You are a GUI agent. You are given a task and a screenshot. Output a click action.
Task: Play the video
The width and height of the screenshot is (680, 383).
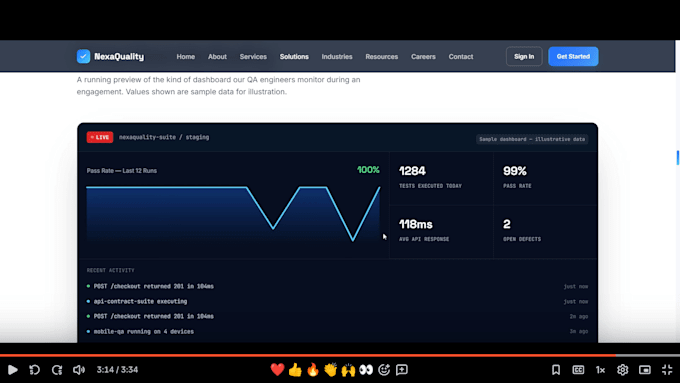(13, 370)
